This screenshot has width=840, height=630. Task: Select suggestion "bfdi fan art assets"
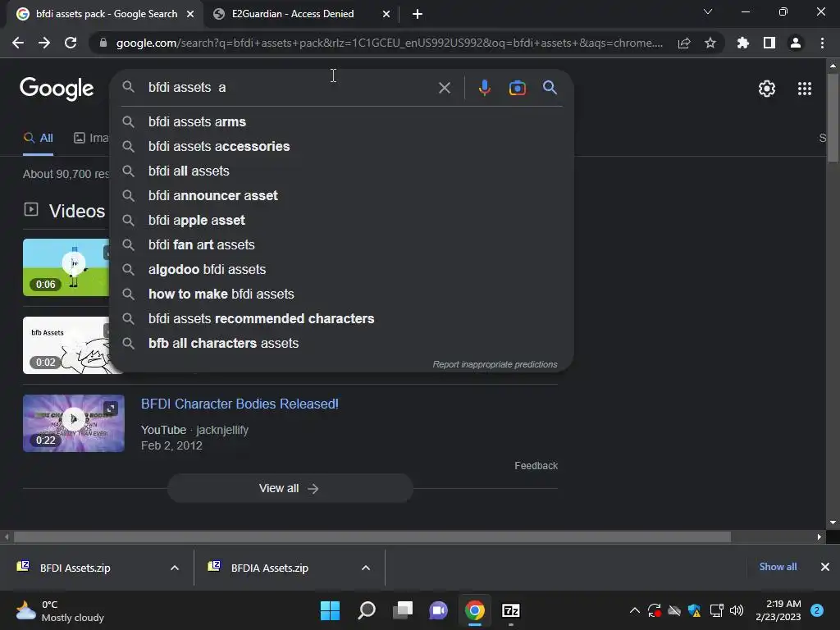342,244
